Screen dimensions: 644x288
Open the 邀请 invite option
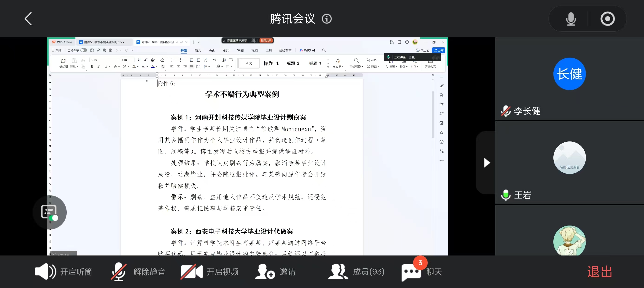click(x=276, y=272)
